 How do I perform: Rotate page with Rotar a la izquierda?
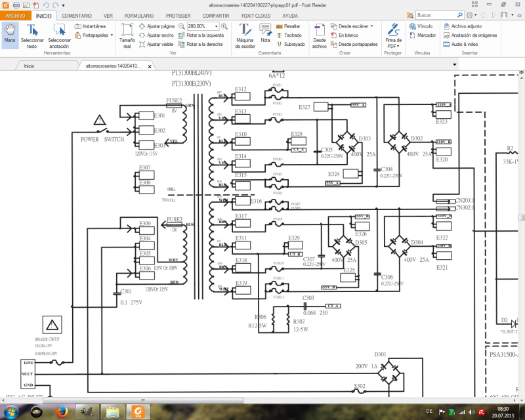point(201,35)
